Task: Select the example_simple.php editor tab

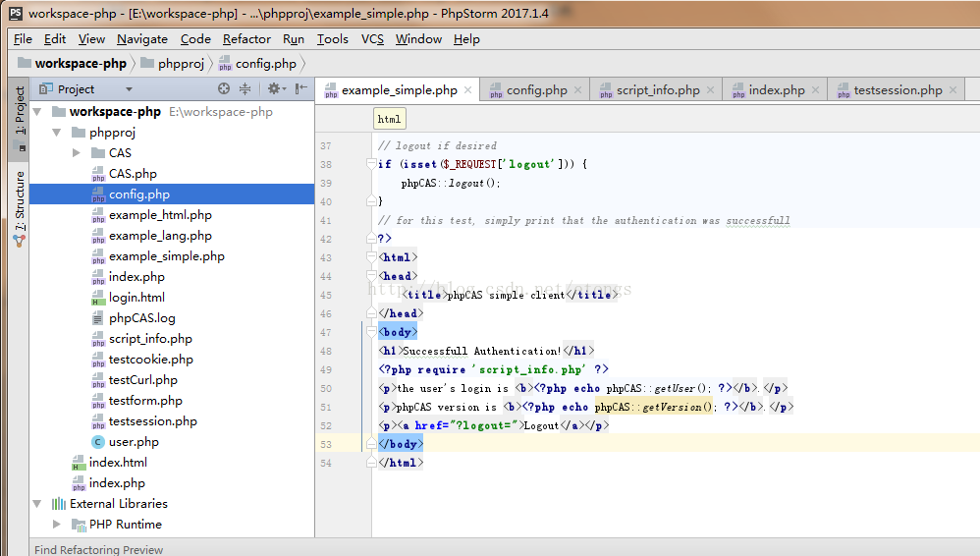Action: (x=399, y=90)
